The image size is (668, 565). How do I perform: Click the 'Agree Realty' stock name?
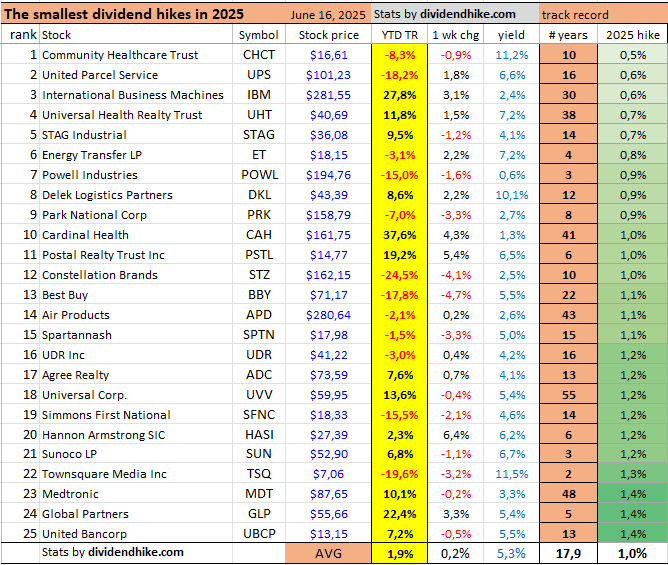[x=75, y=375]
